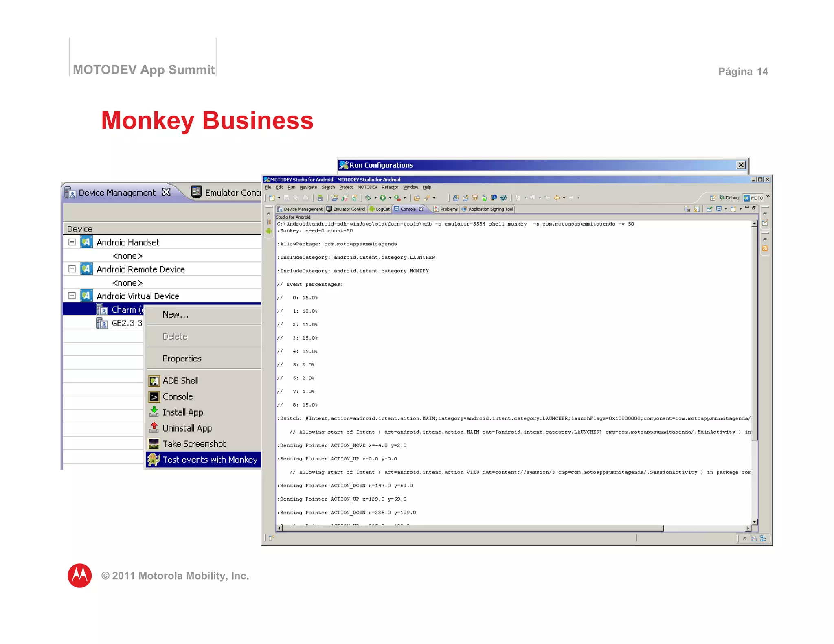This screenshot has height=644, width=834.
Task: Click the Android icon in left sidebar
Action: coord(269,231)
